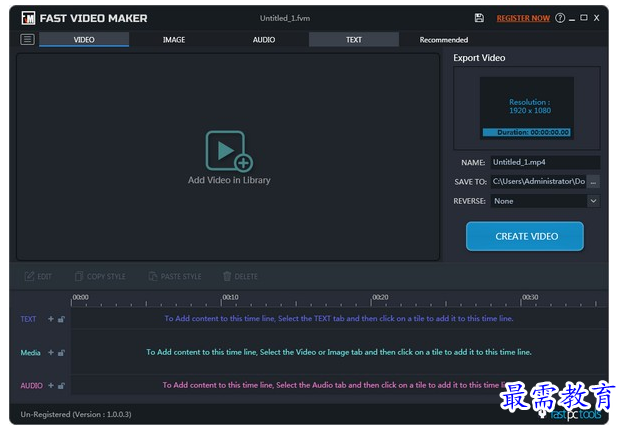Toggle the TEXT track lock
Screen dimensions: 624x428
coord(61,319)
